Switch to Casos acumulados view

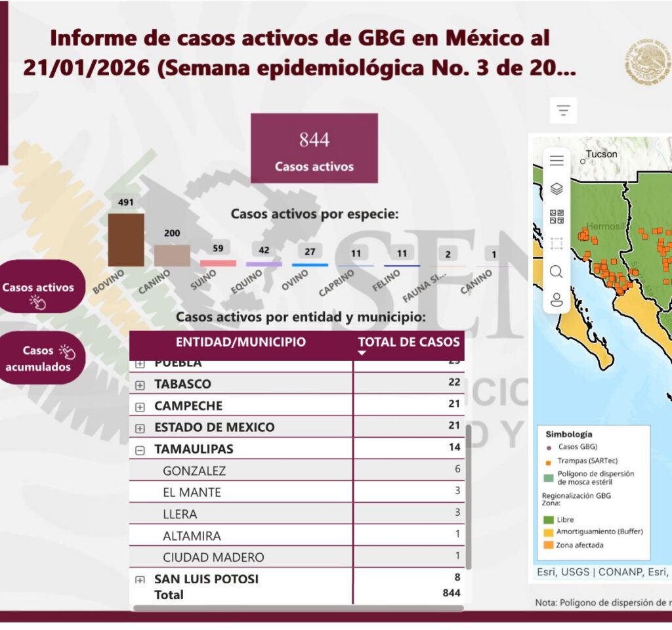pyautogui.click(x=40, y=358)
